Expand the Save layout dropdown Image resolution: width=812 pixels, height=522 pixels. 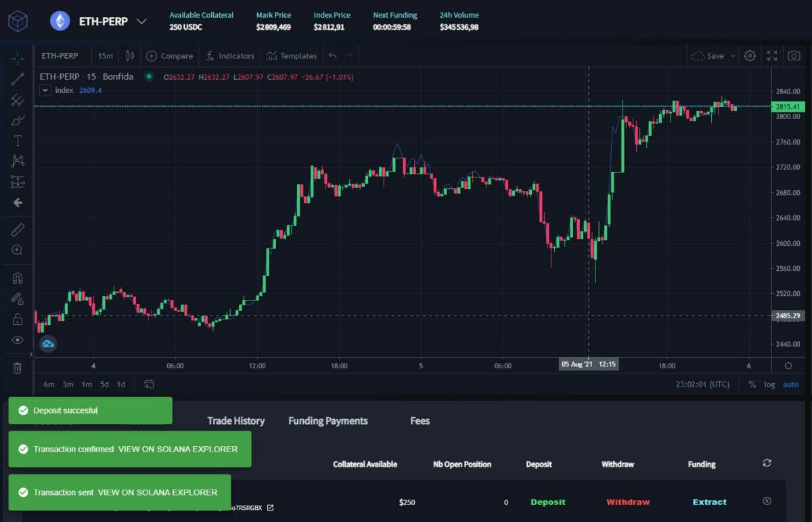[x=733, y=56]
